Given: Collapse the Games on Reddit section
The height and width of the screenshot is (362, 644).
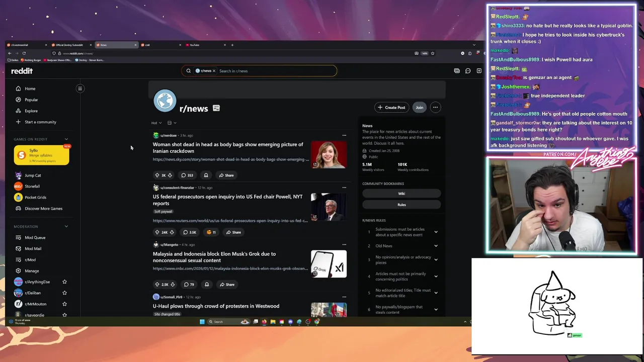Looking at the screenshot, I should point(66,139).
